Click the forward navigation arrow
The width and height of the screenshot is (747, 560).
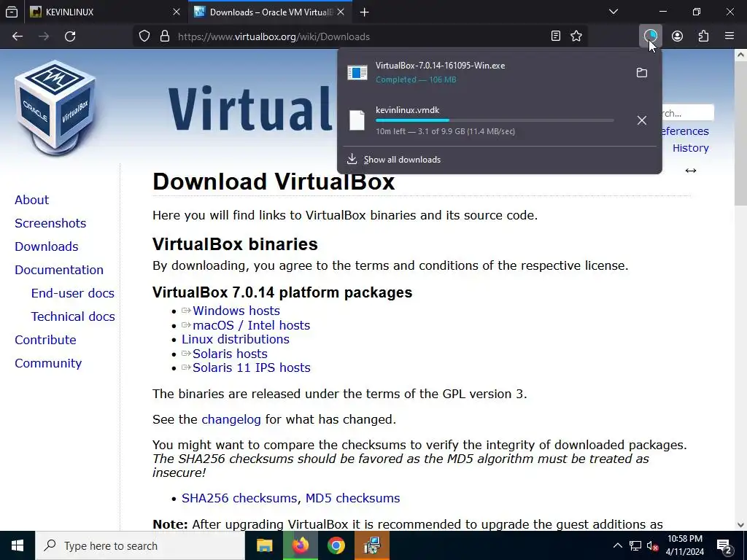(x=44, y=36)
